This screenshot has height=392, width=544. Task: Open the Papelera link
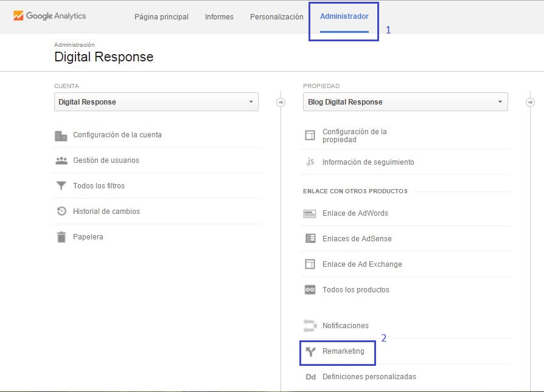click(88, 237)
